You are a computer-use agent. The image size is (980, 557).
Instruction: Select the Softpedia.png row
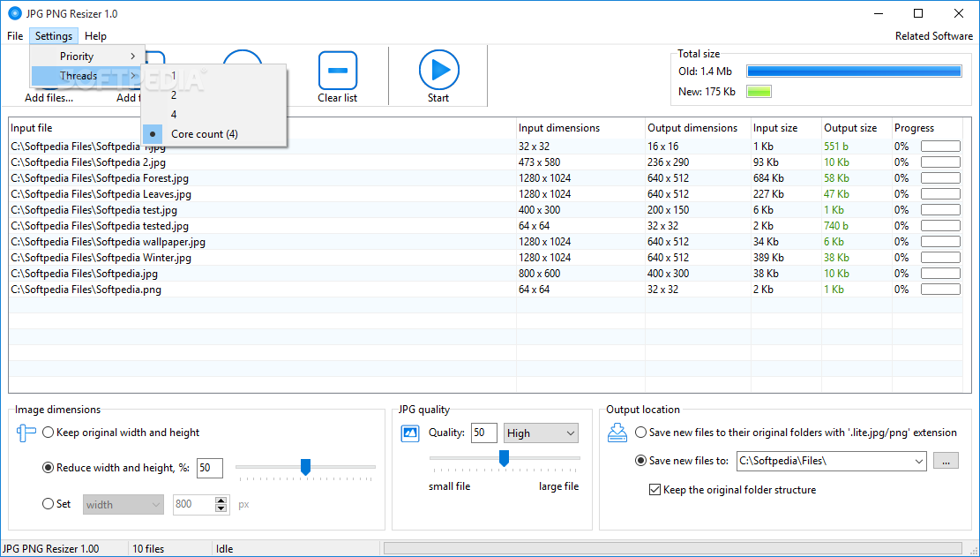tap(486, 290)
